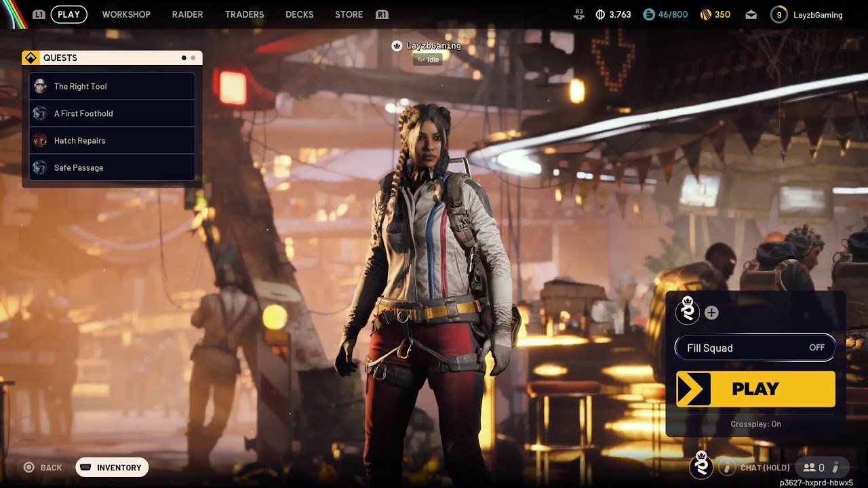
Task: Click the squad leader avatar above Fill Squad
Action: tap(688, 311)
